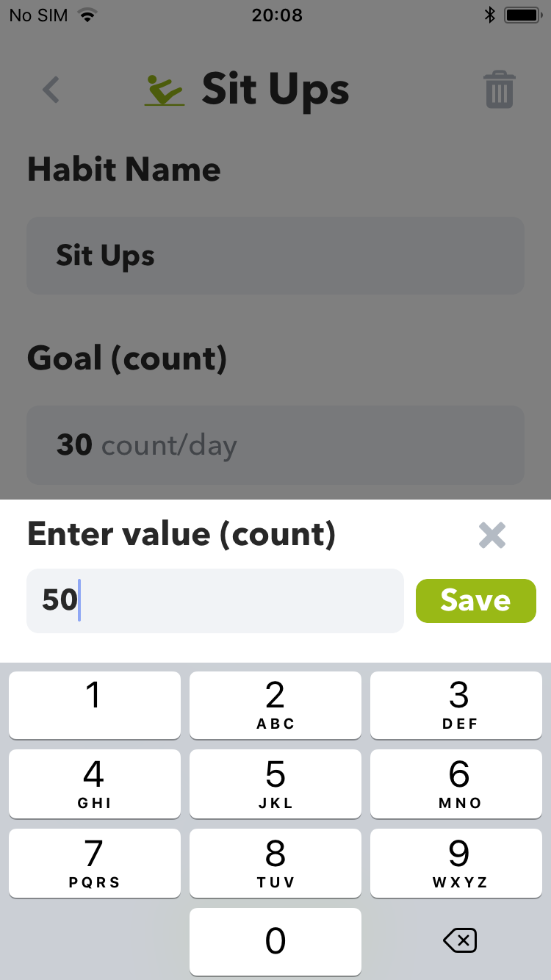Save the entered count value
The width and height of the screenshot is (551, 980).
coord(475,601)
